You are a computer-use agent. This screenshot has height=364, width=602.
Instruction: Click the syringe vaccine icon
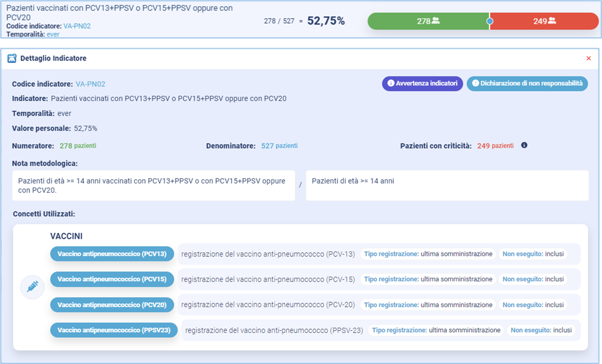[x=32, y=286]
